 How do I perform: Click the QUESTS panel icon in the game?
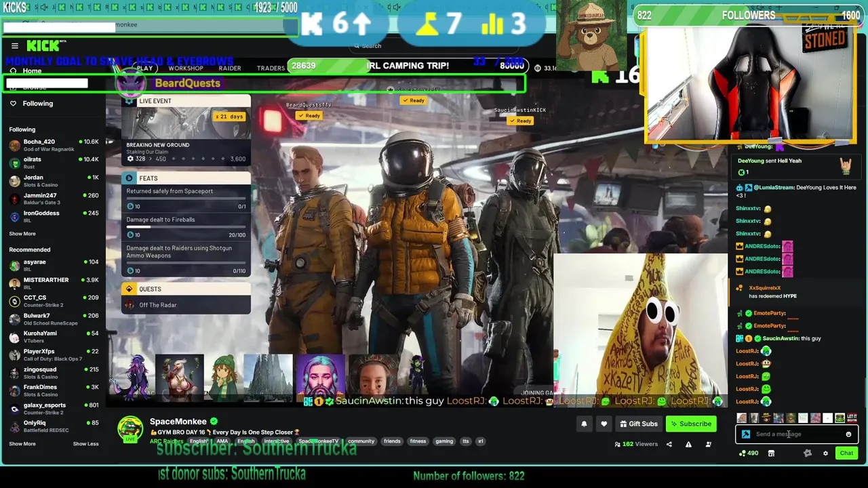point(129,289)
